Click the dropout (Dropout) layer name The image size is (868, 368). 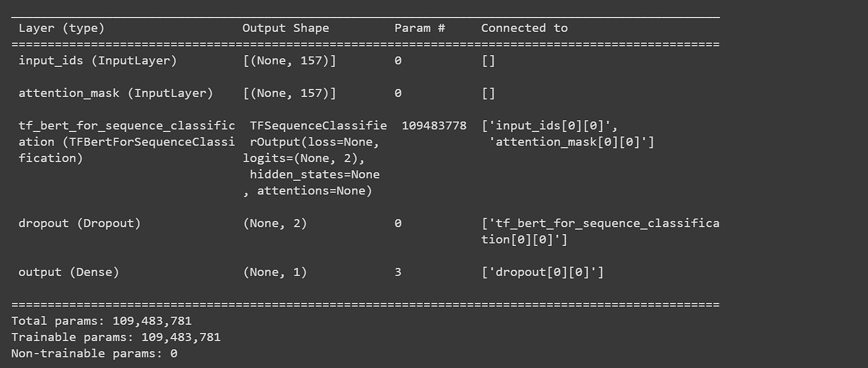point(80,223)
